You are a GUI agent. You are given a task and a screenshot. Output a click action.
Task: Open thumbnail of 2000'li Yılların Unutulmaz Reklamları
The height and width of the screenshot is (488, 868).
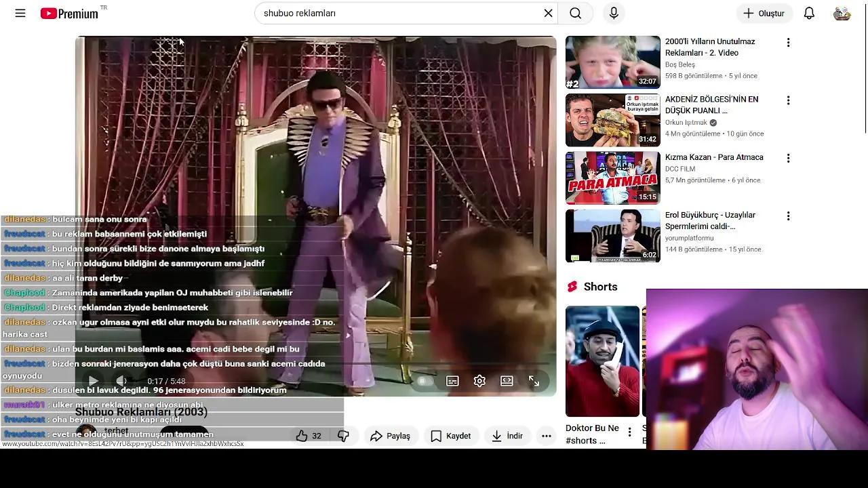pos(613,62)
